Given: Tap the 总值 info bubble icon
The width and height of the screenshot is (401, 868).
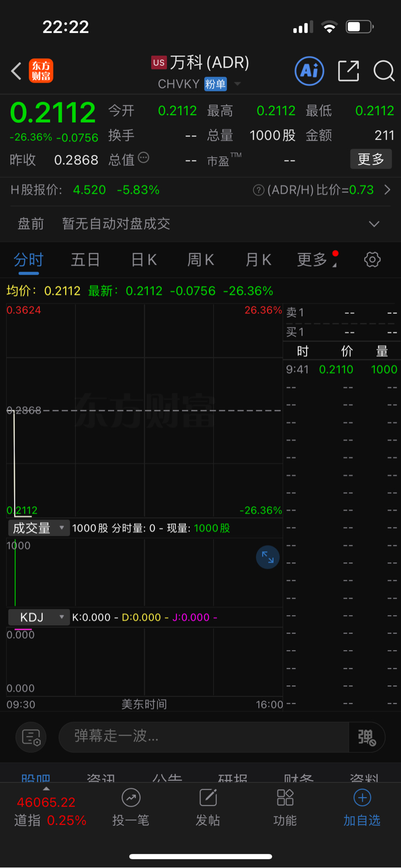Looking at the screenshot, I should point(143,158).
